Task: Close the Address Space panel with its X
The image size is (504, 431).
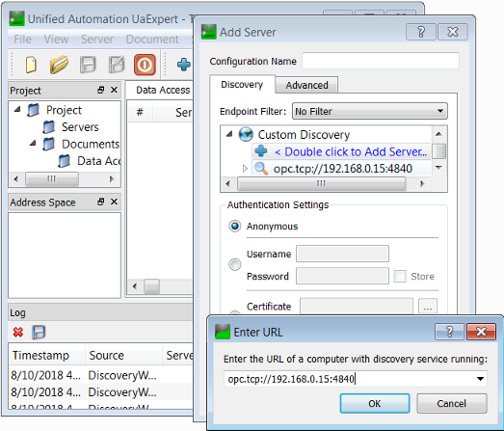Action: [x=114, y=202]
